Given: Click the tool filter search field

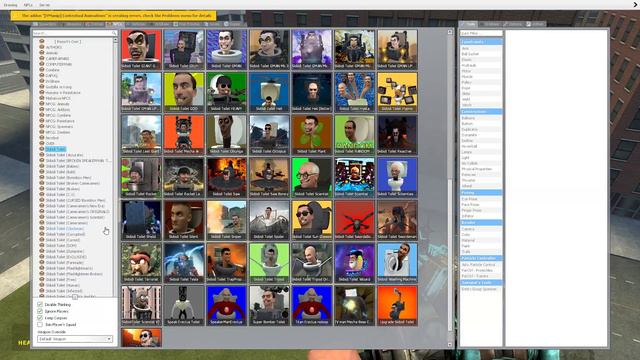Looking at the screenshot, I should point(481,33).
